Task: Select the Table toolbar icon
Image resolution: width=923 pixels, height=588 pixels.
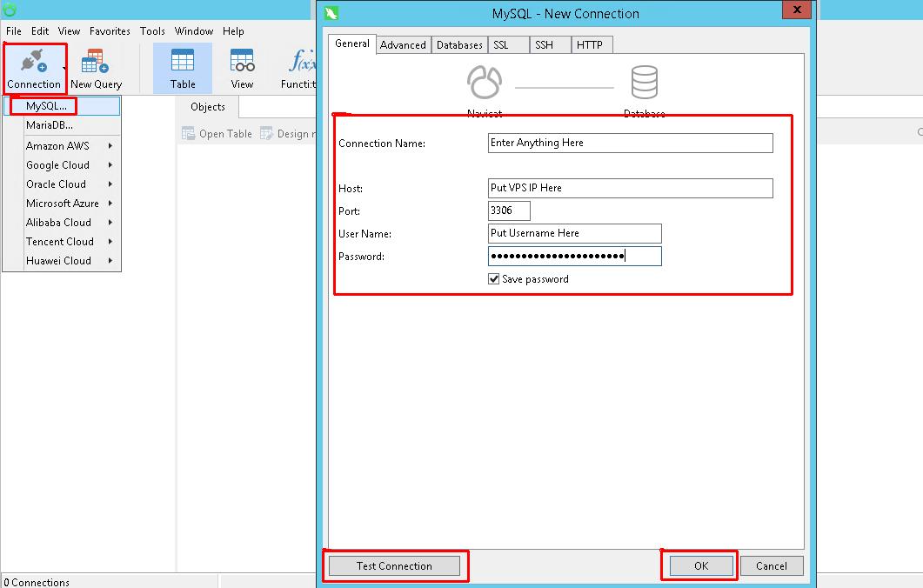Action: coord(183,61)
